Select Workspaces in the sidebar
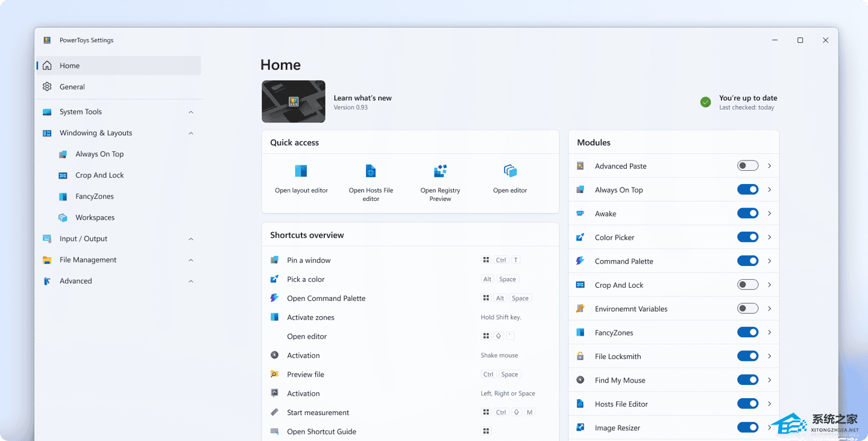Viewport: 868px width, 441px height. coord(95,218)
